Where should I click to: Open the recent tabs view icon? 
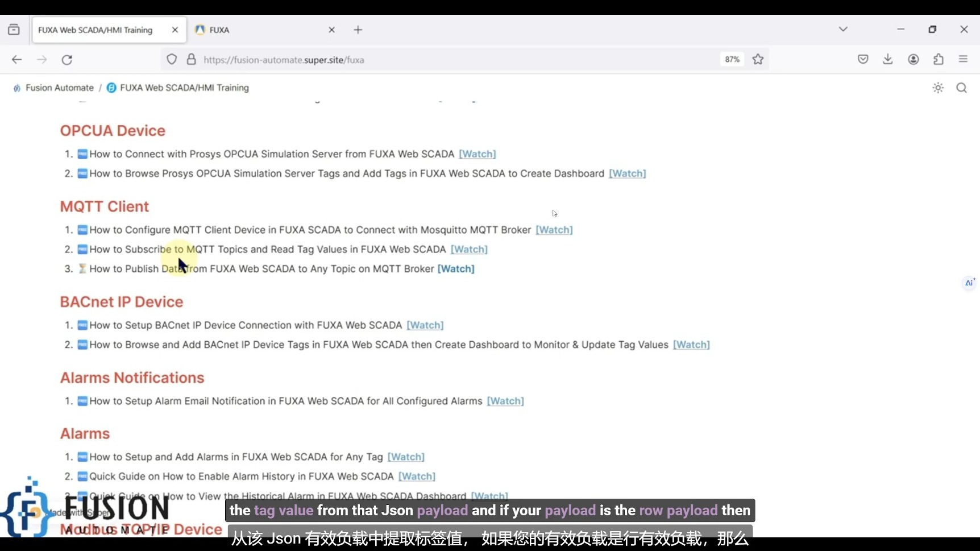click(14, 30)
